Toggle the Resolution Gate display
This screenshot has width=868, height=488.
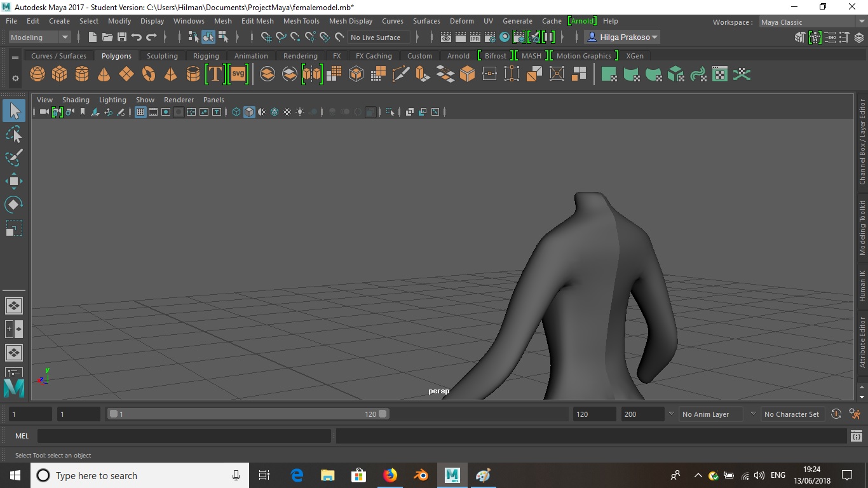[166, 112]
